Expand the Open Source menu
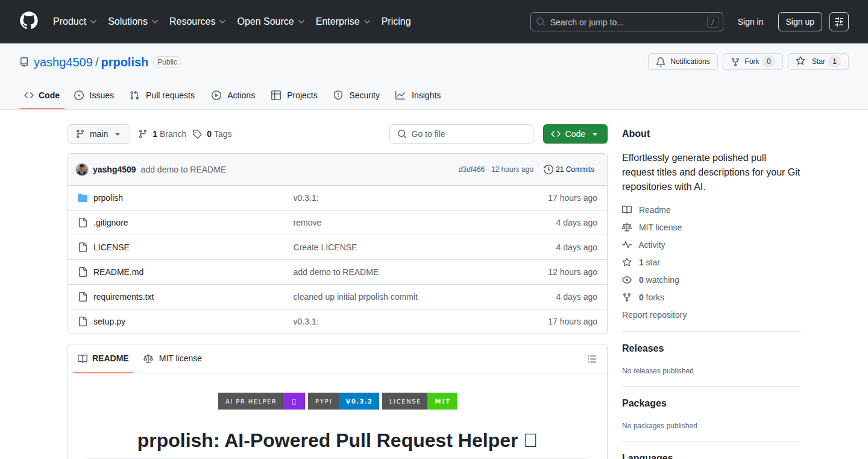 271,22
